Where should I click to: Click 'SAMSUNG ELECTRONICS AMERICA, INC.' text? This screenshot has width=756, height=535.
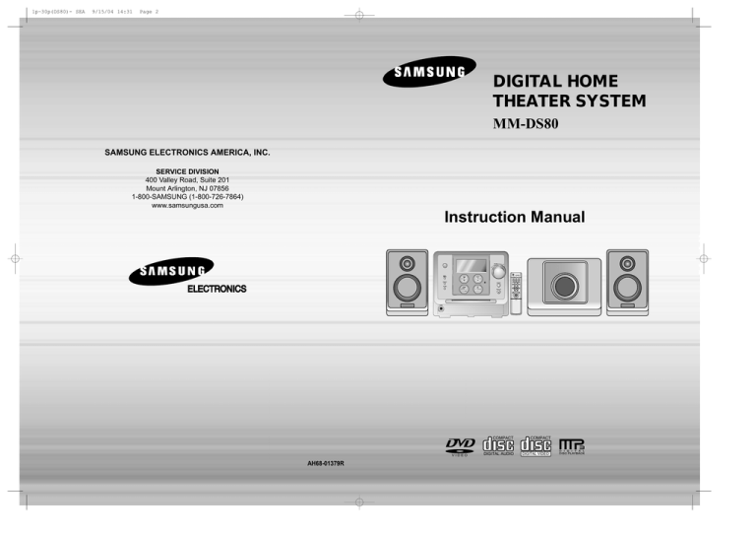point(187,153)
